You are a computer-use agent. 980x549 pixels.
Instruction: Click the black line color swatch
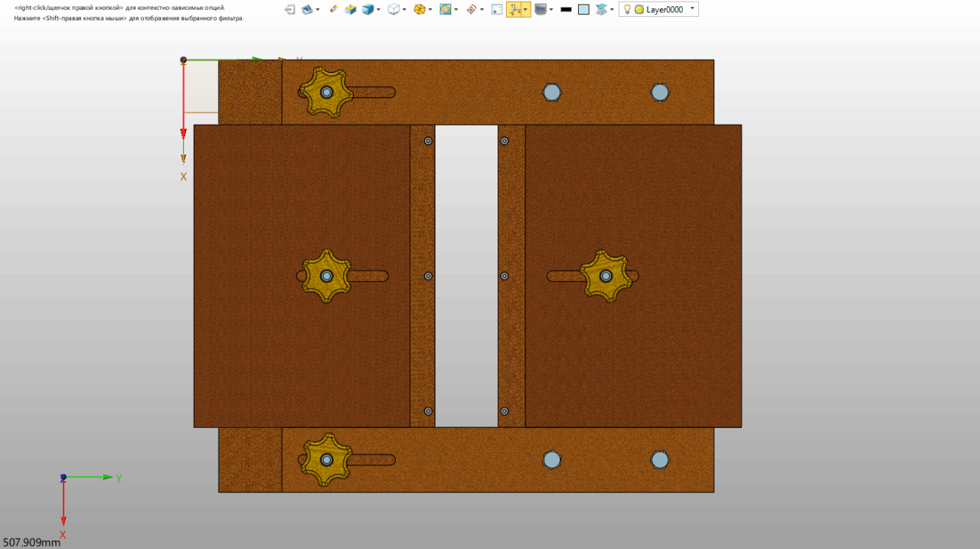coord(566,9)
